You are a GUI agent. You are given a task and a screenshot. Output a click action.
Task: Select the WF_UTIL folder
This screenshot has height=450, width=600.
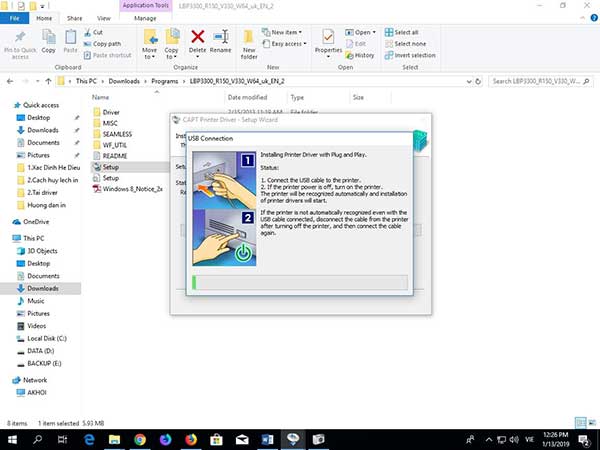(110, 145)
